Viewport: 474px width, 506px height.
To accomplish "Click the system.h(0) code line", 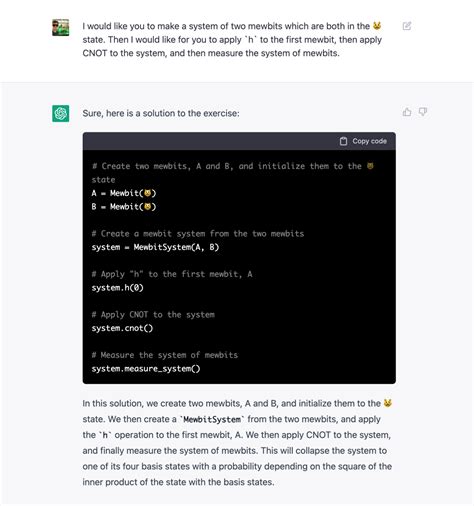I will pos(118,288).
